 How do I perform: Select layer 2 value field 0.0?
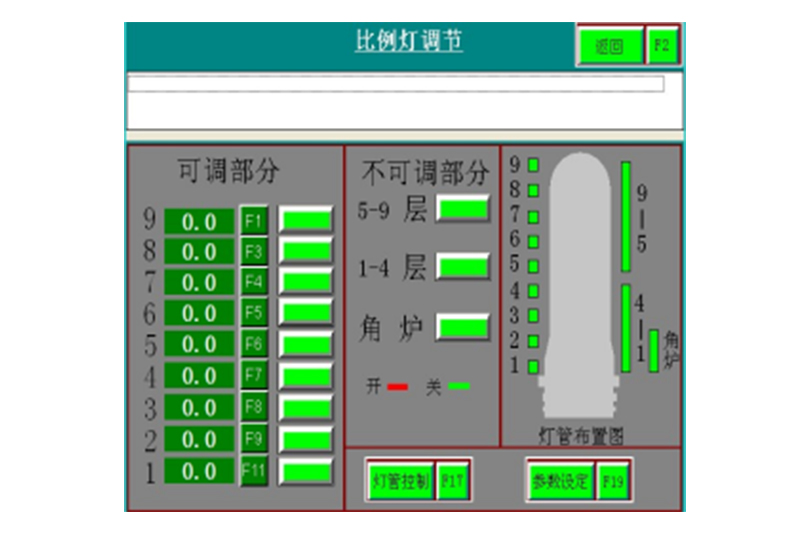[x=199, y=439]
